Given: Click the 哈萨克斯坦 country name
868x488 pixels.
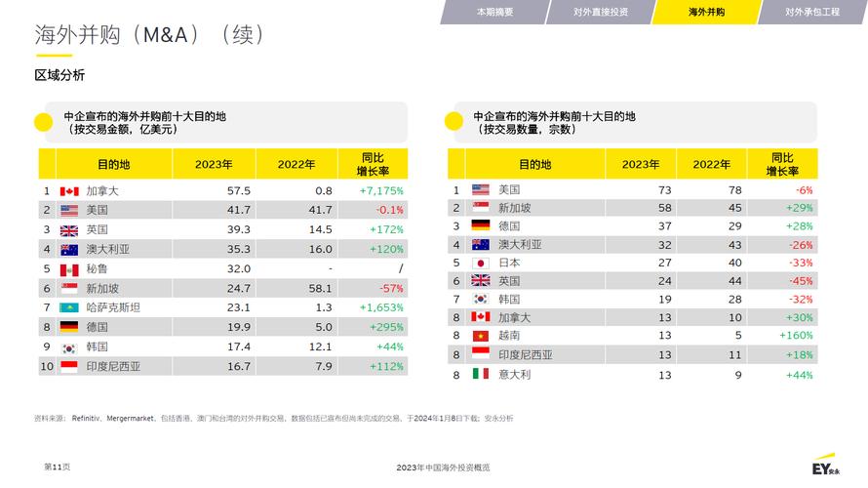Looking at the screenshot, I should [113, 308].
